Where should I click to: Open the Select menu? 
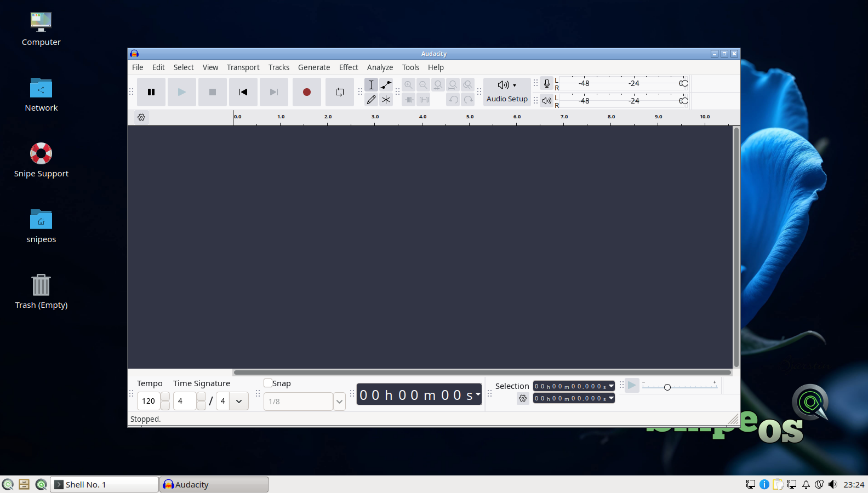point(184,67)
